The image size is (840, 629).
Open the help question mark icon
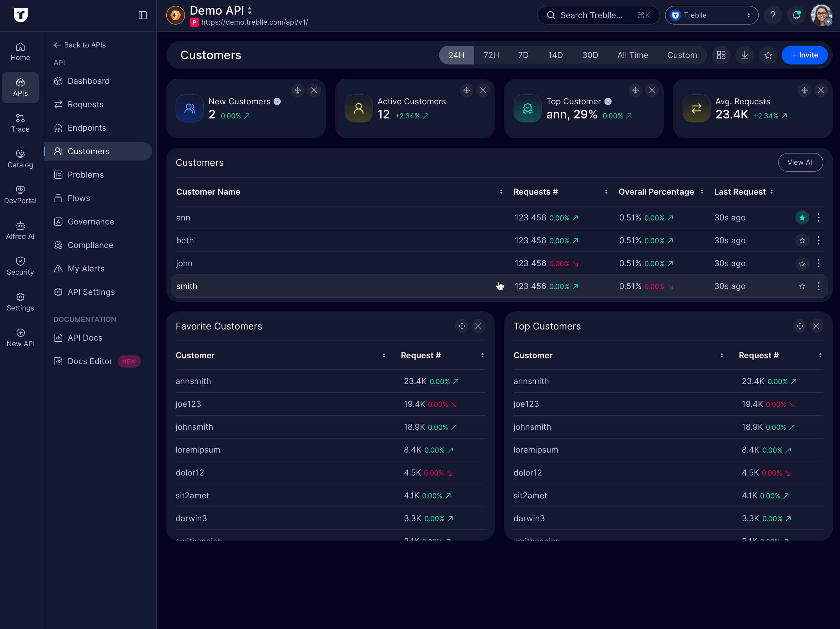772,15
